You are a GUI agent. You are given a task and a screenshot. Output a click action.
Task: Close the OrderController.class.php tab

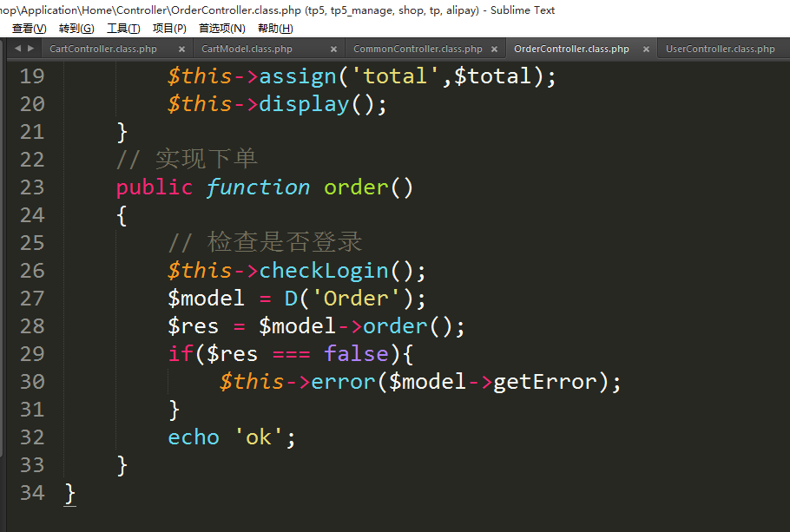pos(646,49)
